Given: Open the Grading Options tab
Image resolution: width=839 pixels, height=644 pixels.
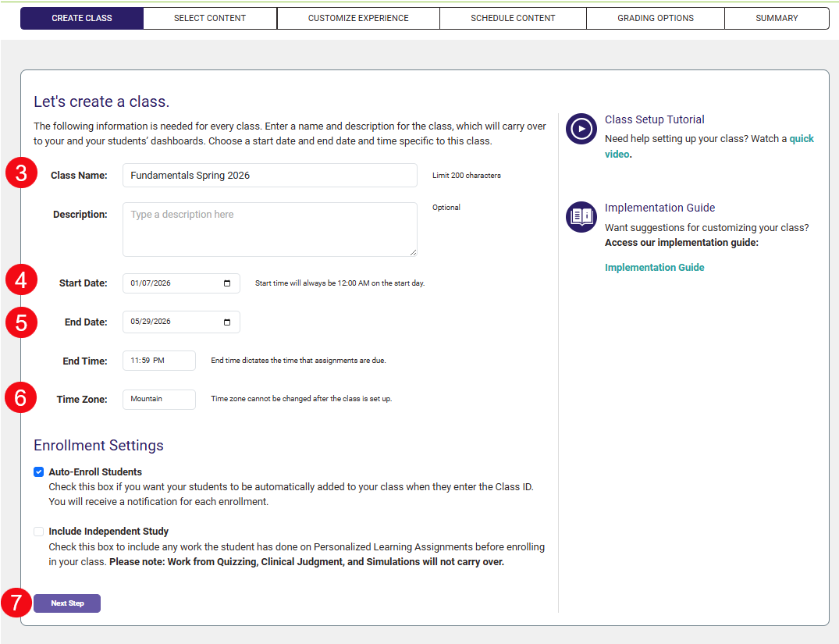Looking at the screenshot, I should click(x=655, y=17).
